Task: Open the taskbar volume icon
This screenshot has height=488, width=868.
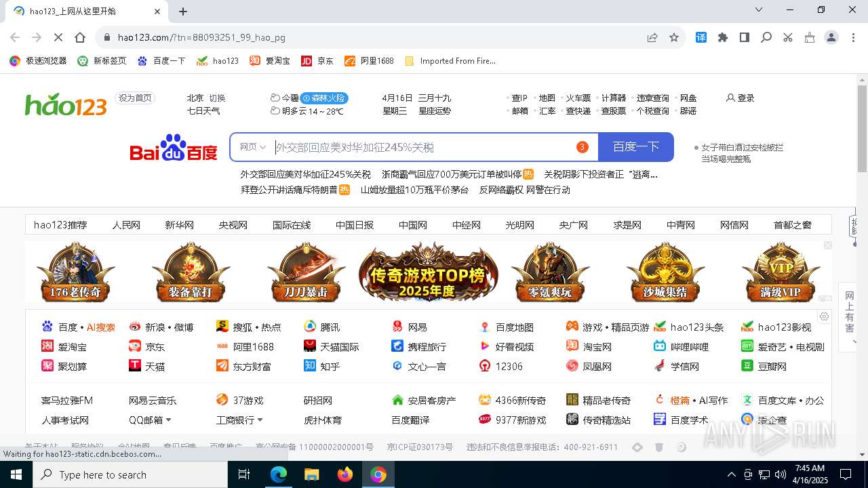Action: (781, 474)
